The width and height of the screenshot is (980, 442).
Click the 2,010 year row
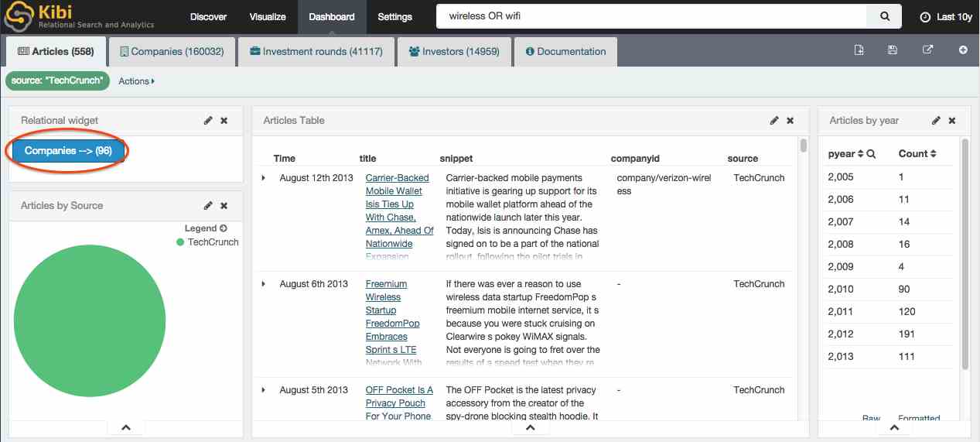[890, 290]
